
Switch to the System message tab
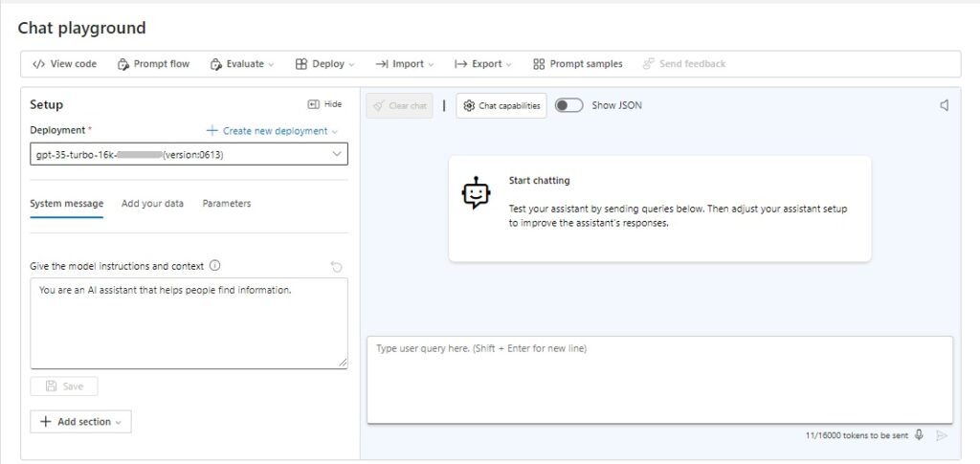click(67, 204)
